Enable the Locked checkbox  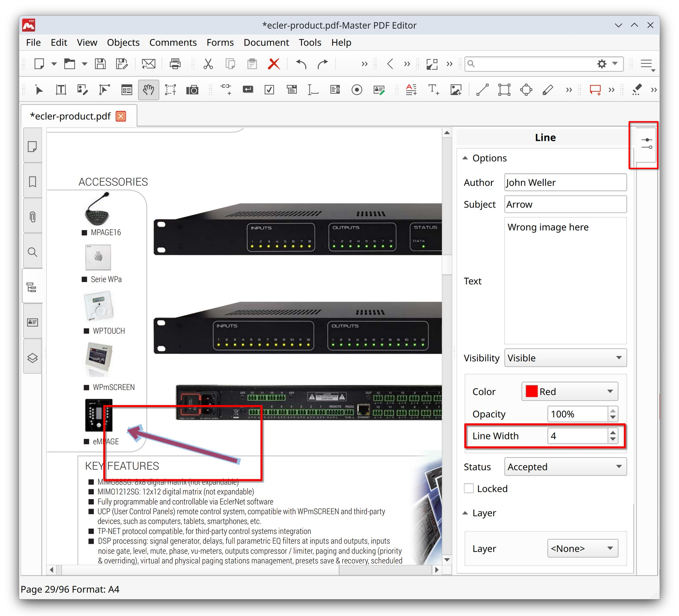pos(469,488)
